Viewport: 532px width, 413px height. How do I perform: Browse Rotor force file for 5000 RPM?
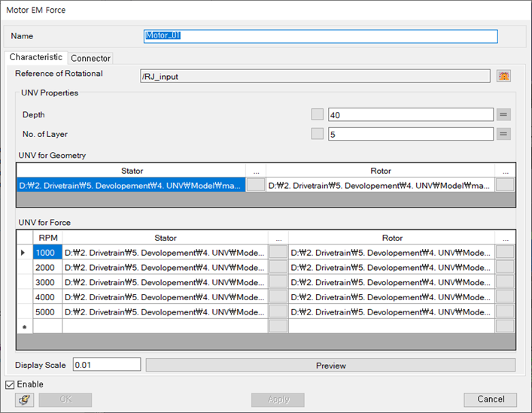click(x=505, y=311)
